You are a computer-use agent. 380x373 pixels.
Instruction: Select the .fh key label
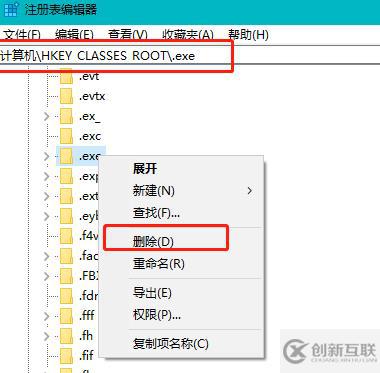(86, 336)
